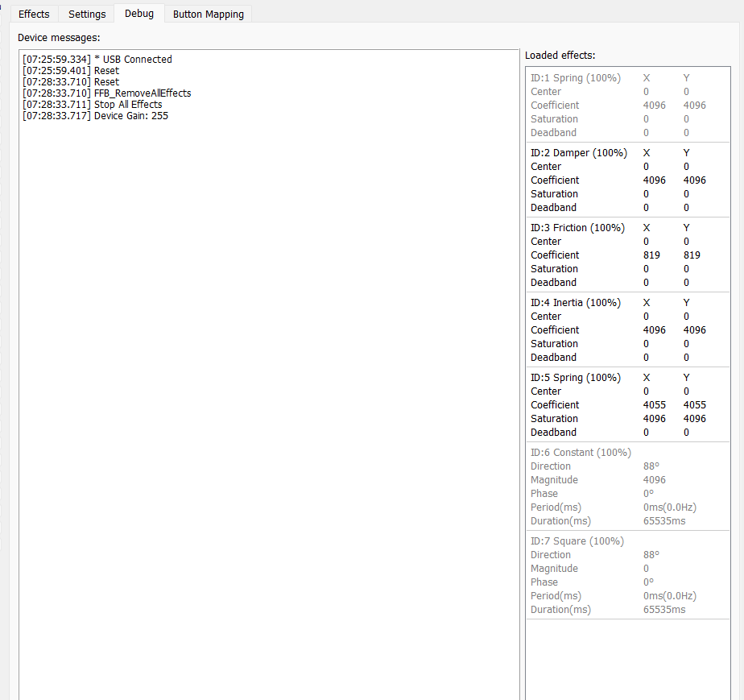Screen dimensions: 744x700
Task: Select the 'ID:6 Constant (100%)' effect header
Action: tap(581, 453)
